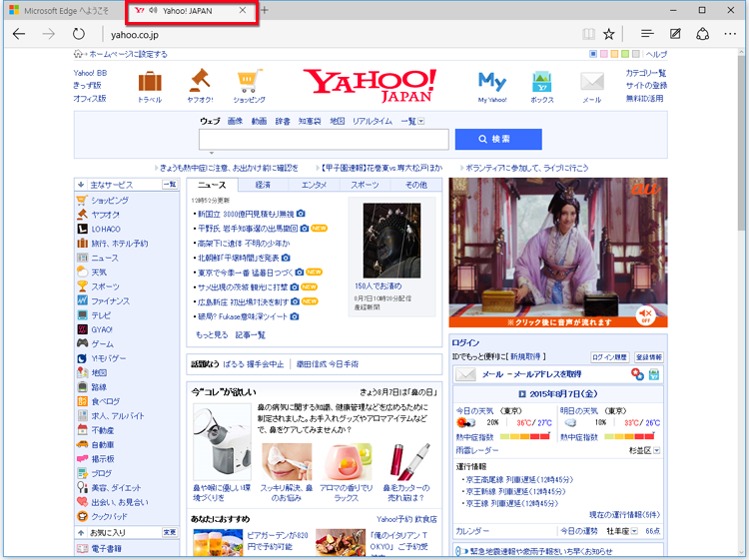The width and height of the screenshot is (749, 560).
Task: Expand the 一覧 dropdown above the search box
Action: (x=412, y=121)
